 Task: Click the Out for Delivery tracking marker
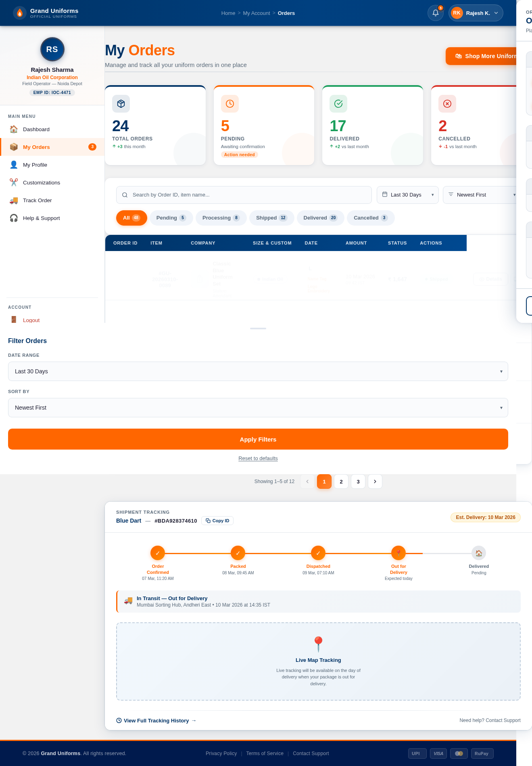[x=398, y=553]
